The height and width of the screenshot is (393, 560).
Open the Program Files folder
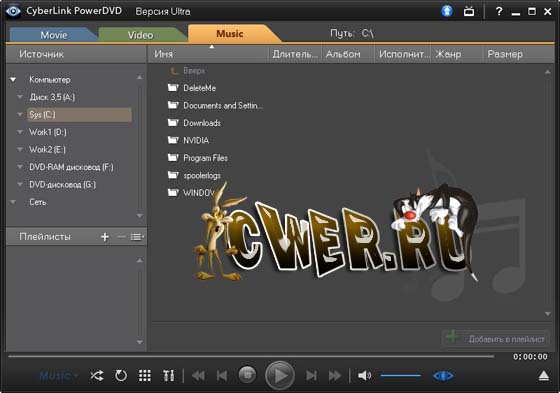point(205,158)
